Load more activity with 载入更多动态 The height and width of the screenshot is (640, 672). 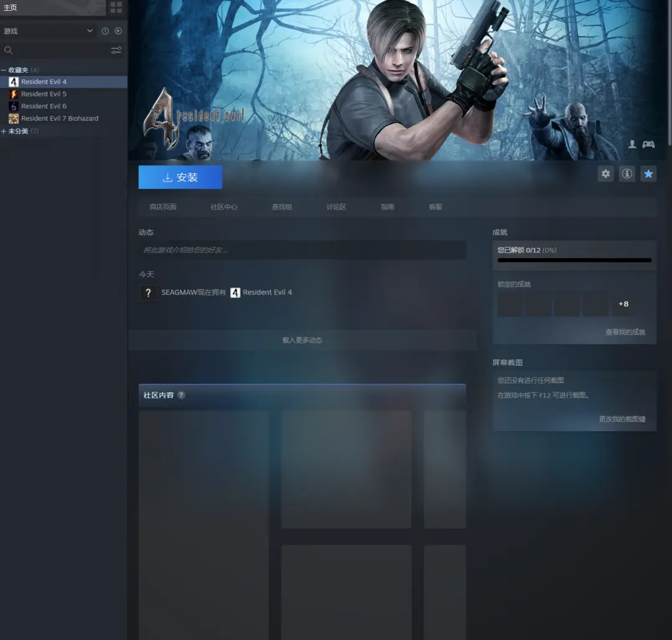coord(302,340)
